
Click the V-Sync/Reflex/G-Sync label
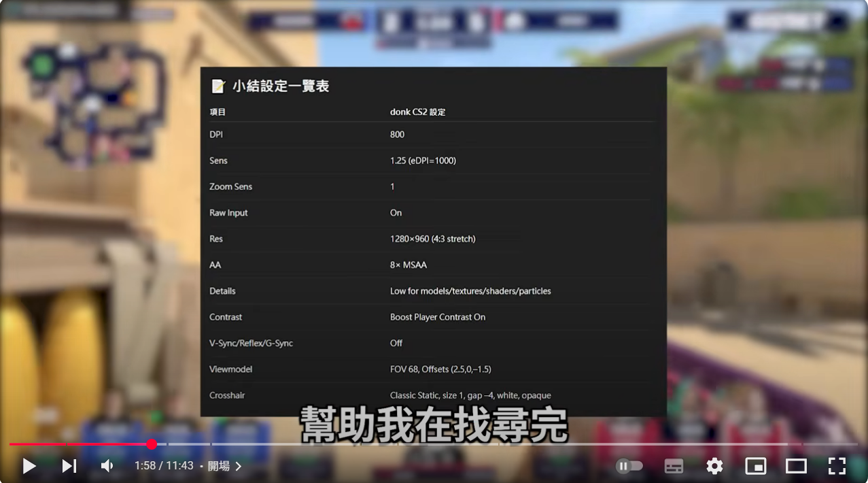point(251,343)
